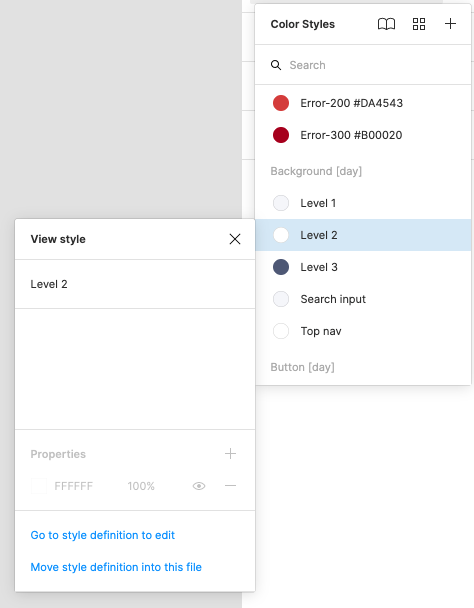474x608 pixels.
Task: Click the FFFFFF fill color swatch
Action: coord(39,486)
